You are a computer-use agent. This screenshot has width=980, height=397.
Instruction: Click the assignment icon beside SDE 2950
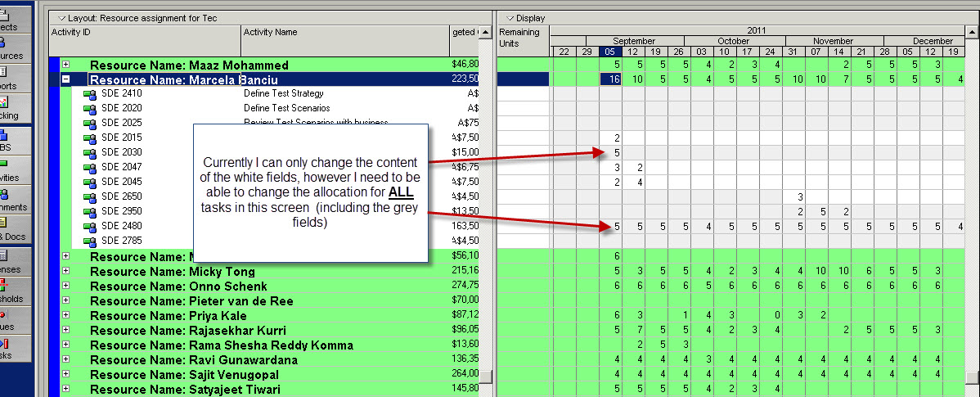click(89, 212)
